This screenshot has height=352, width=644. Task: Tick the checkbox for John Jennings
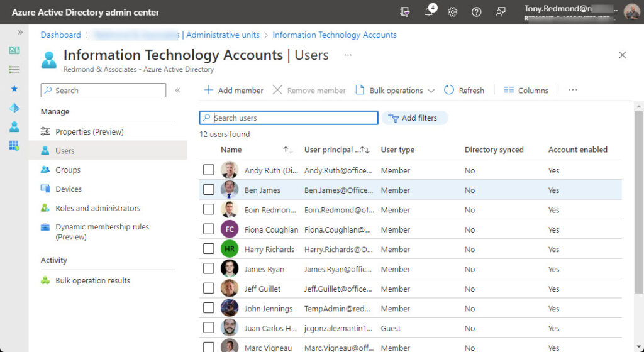(x=209, y=308)
